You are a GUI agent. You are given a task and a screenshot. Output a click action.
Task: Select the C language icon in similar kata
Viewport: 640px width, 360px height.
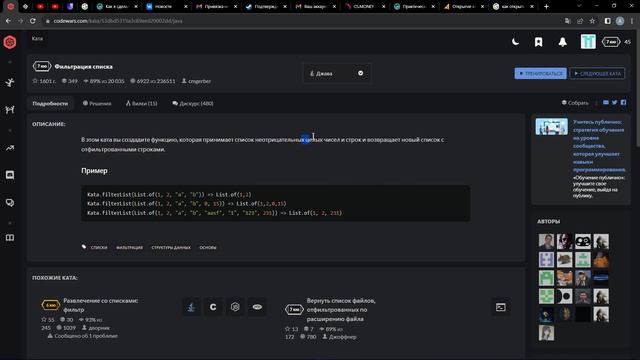[213, 307]
